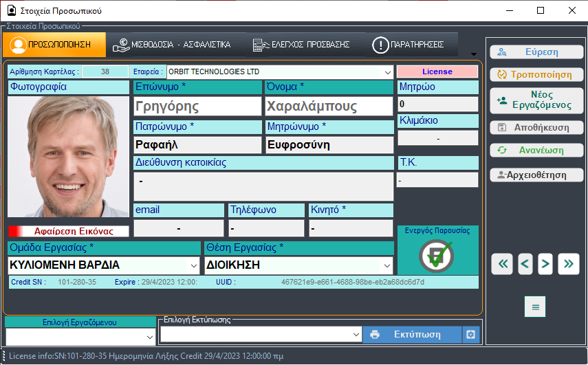Click the Εύρεση search button
Image resolution: width=588 pixels, height=365 pixels.
pyautogui.click(x=536, y=52)
